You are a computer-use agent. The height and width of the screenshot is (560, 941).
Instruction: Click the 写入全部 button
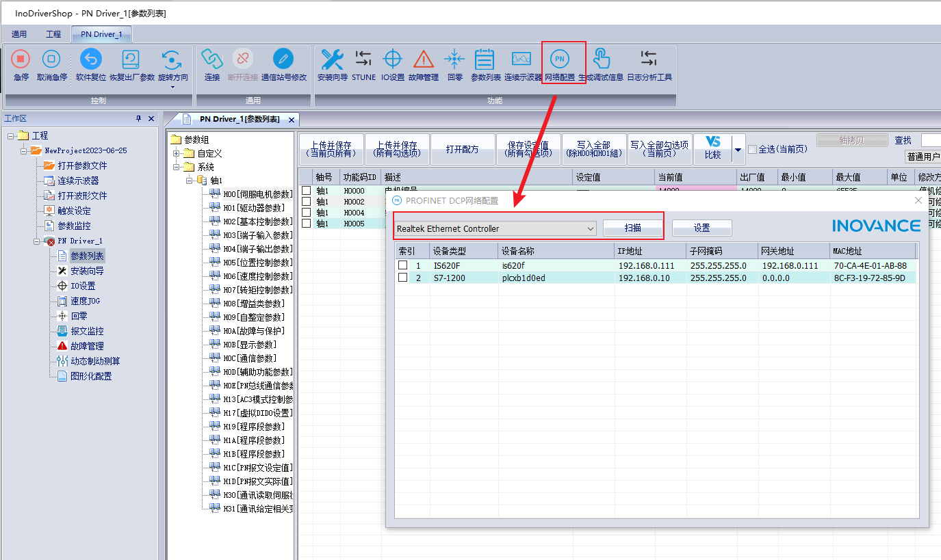[593, 149]
